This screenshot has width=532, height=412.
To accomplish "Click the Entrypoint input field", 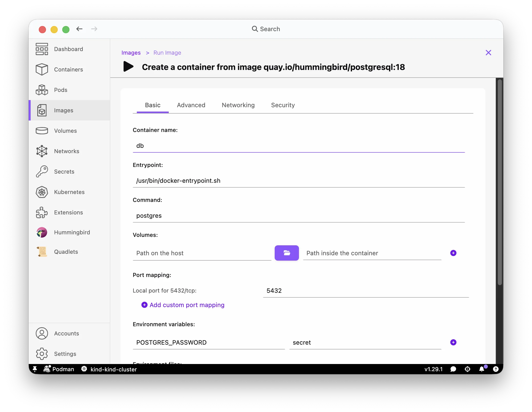I will (299, 180).
